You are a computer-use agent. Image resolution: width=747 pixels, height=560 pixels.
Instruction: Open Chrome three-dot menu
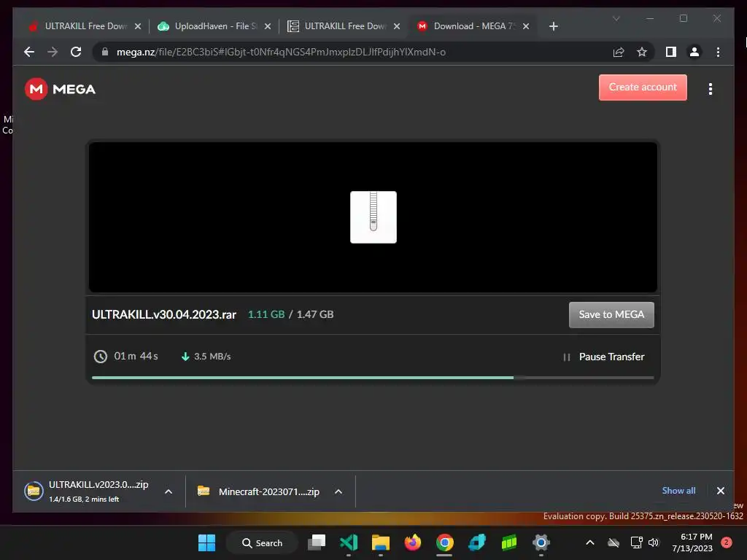pos(718,52)
